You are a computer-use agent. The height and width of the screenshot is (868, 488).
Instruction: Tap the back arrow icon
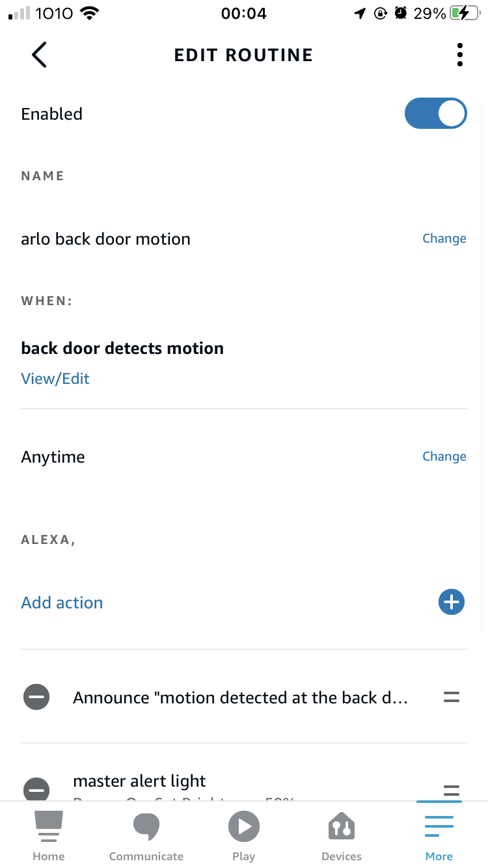(40, 55)
